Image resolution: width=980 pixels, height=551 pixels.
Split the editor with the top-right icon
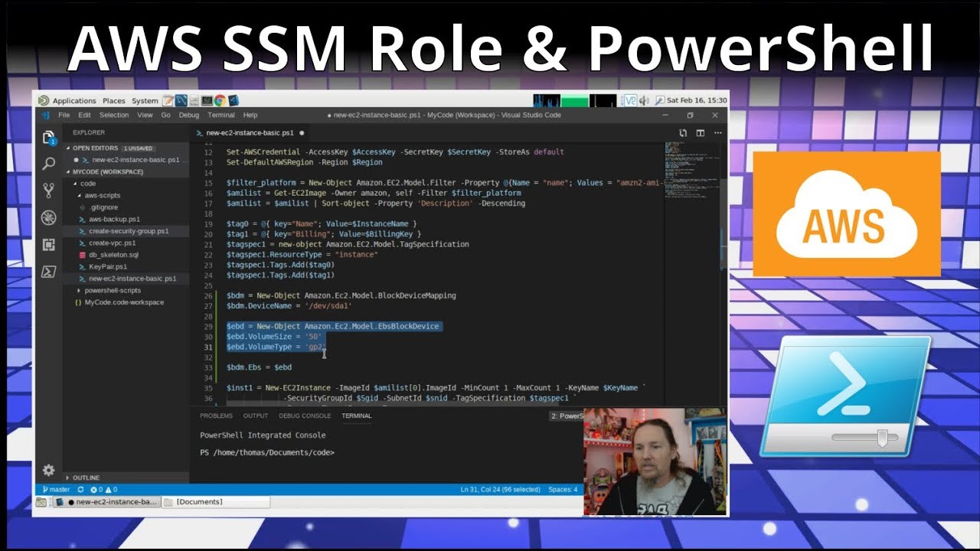(699, 132)
